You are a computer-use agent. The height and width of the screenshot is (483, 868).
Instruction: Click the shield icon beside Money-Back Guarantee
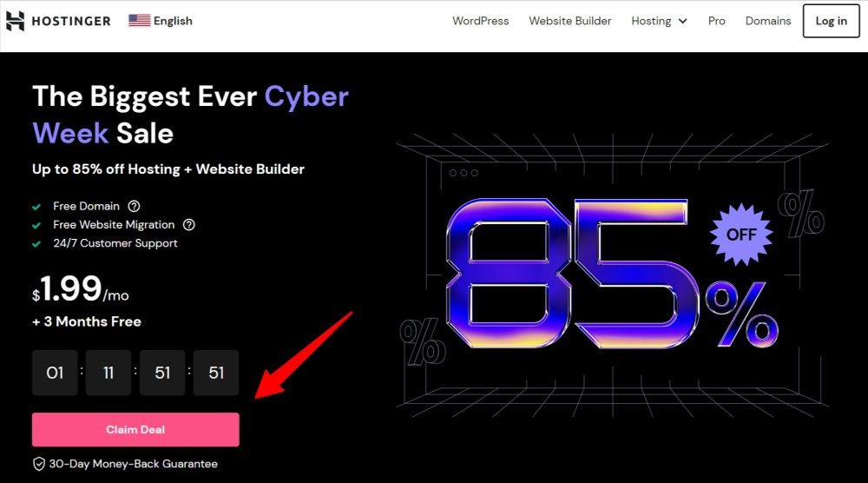pos(39,464)
